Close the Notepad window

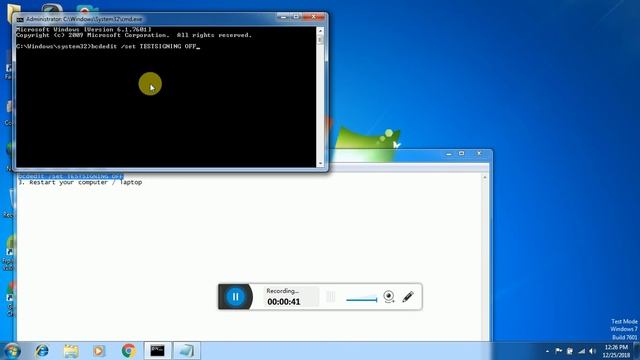point(479,154)
